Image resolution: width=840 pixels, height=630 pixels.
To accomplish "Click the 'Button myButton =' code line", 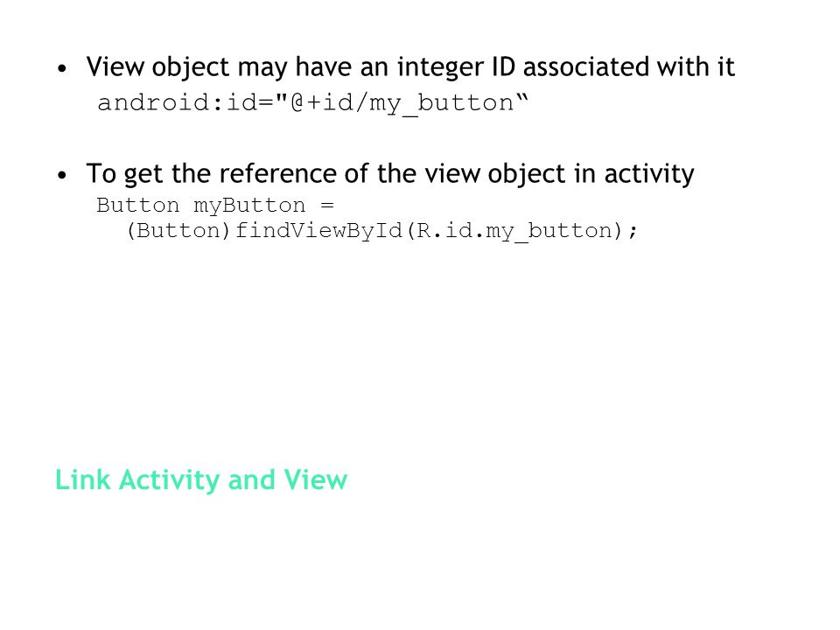I will coord(215,205).
